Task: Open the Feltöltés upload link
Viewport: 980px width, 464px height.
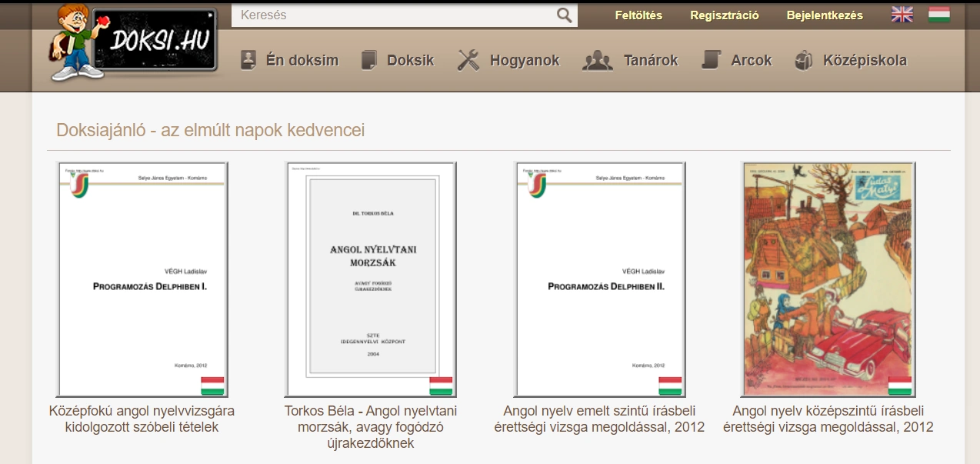Action: [638, 15]
